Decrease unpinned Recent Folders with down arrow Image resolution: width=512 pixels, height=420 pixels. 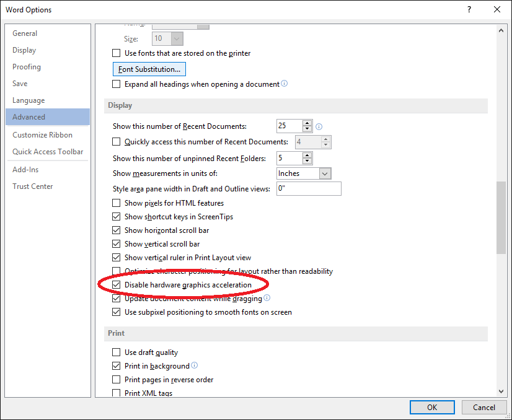[x=307, y=161]
